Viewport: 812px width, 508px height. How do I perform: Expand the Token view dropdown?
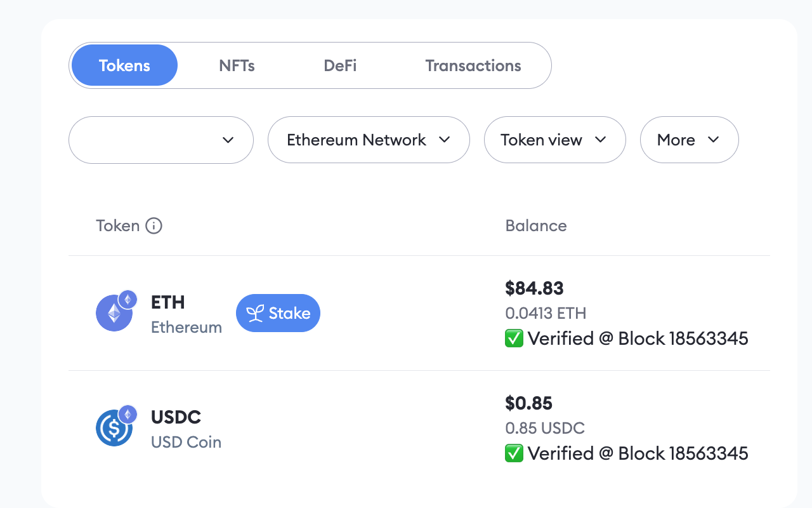(x=554, y=140)
